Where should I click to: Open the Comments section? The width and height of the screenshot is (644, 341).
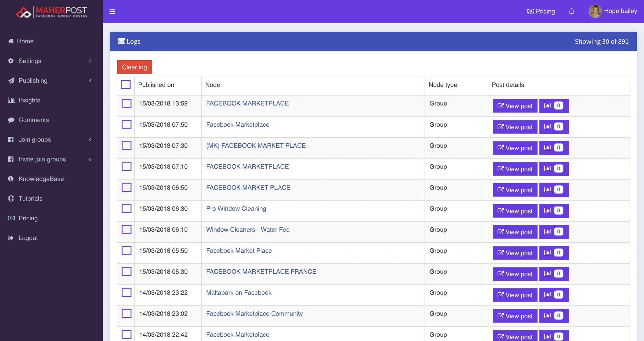tap(34, 120)
